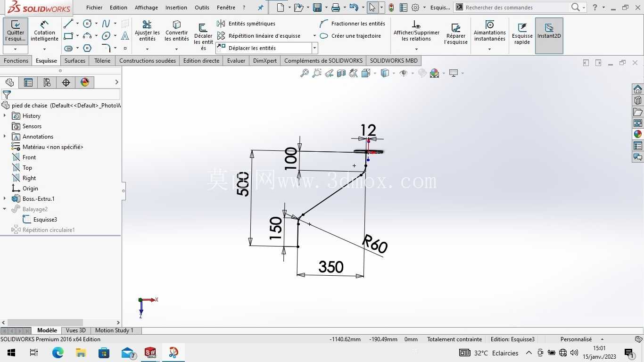Select the Slot sketch tool

click(x=68, y=48)
